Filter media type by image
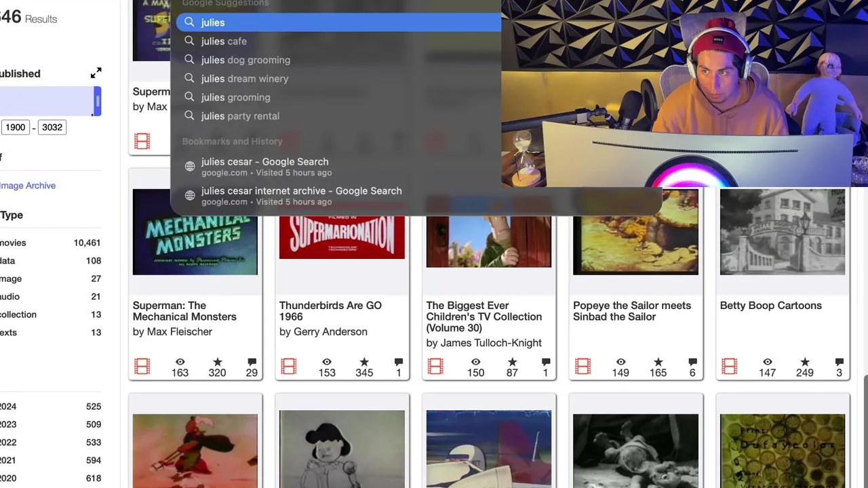 11,279
